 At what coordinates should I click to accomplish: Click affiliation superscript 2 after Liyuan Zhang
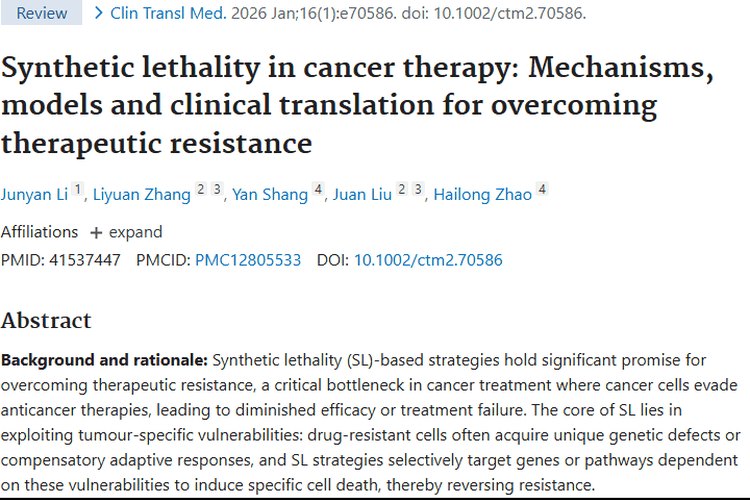[201, 189]
